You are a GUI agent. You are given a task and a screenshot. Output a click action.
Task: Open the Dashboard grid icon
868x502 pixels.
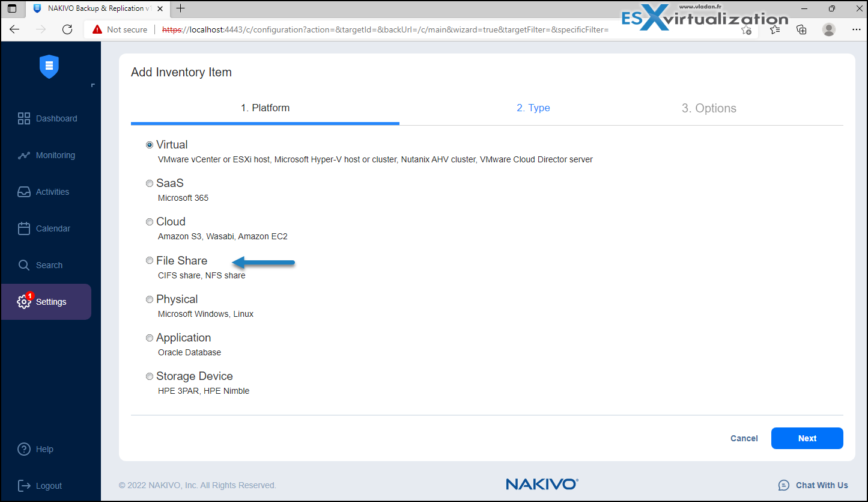click(x=24, y=118)
